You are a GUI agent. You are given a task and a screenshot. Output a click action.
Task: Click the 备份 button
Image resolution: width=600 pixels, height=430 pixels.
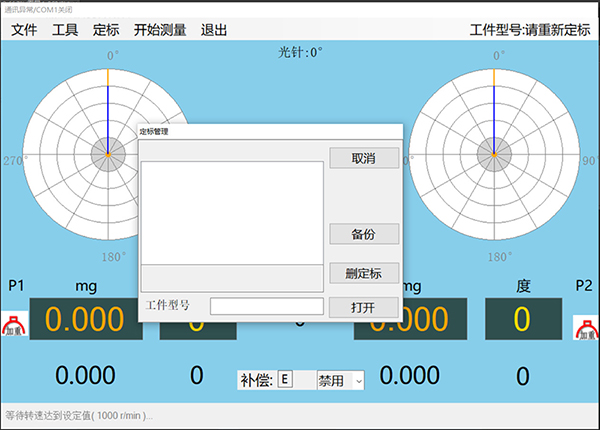[x=364, y=234]
